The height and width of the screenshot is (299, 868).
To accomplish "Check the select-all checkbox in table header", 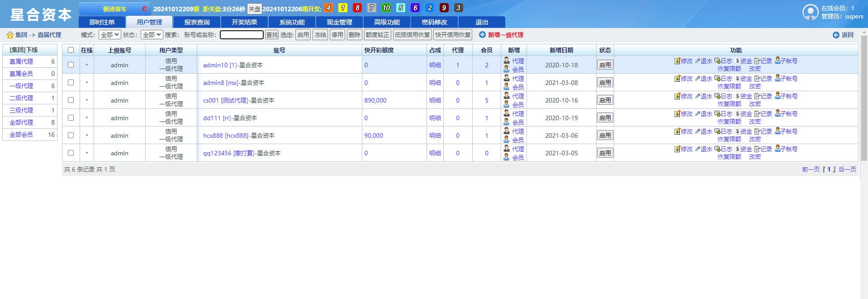I will pyautogui.click(x=71, y=50).
